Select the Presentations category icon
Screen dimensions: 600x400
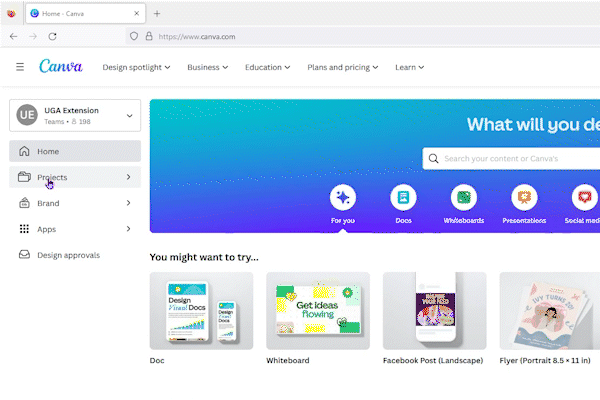[x=524, y=198]
